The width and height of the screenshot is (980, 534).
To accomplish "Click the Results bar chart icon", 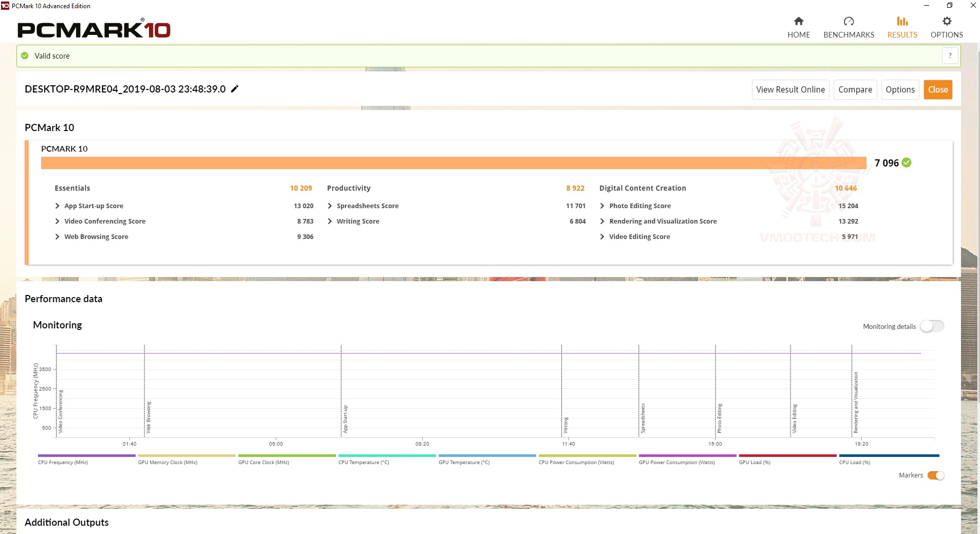I will click(x=902, y=21).
